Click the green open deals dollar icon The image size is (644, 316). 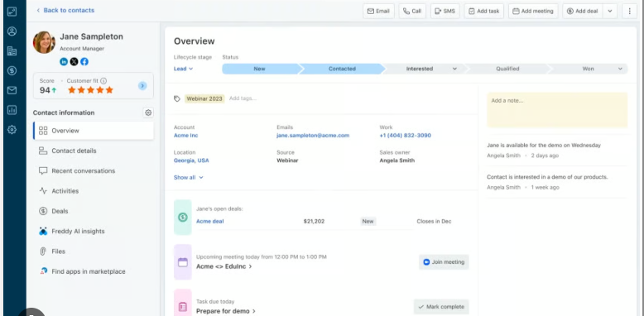pos(183,217)
